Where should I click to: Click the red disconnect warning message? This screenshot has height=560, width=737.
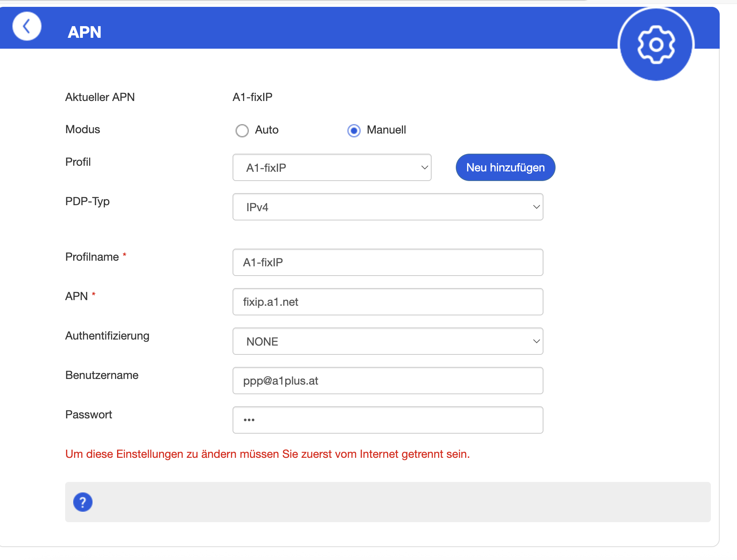pos(268,454)
